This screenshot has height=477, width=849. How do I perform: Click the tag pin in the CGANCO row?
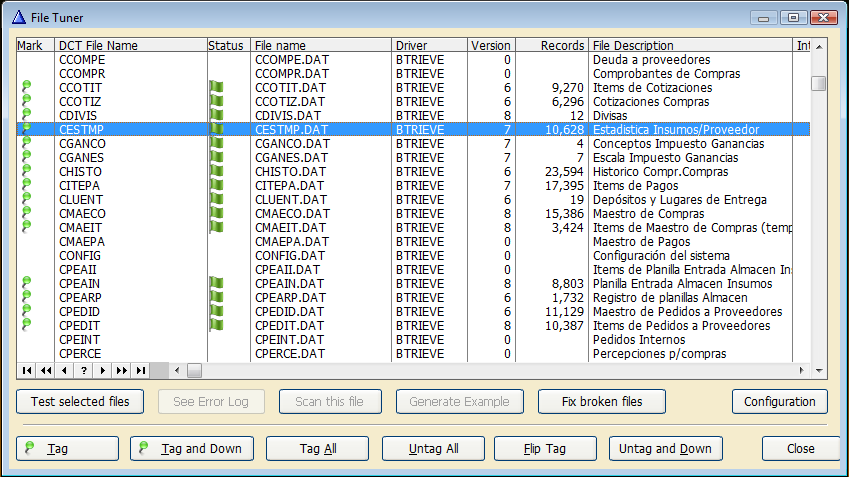tap(26, 143)
